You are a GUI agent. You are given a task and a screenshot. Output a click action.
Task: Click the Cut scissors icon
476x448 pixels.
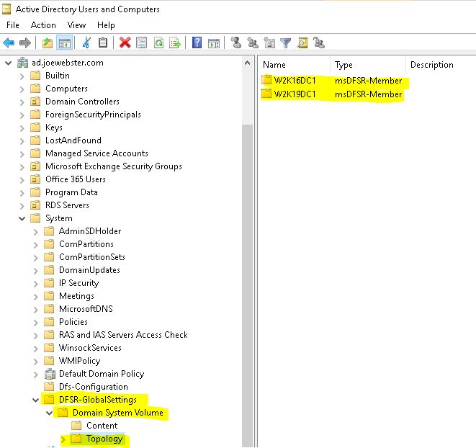click(86, 42)
